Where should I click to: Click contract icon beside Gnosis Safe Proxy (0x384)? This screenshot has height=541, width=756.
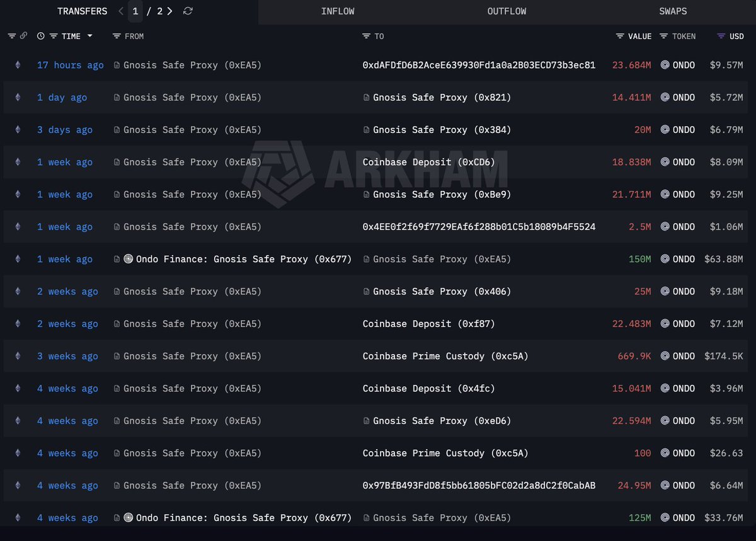[x=367, y=130]
